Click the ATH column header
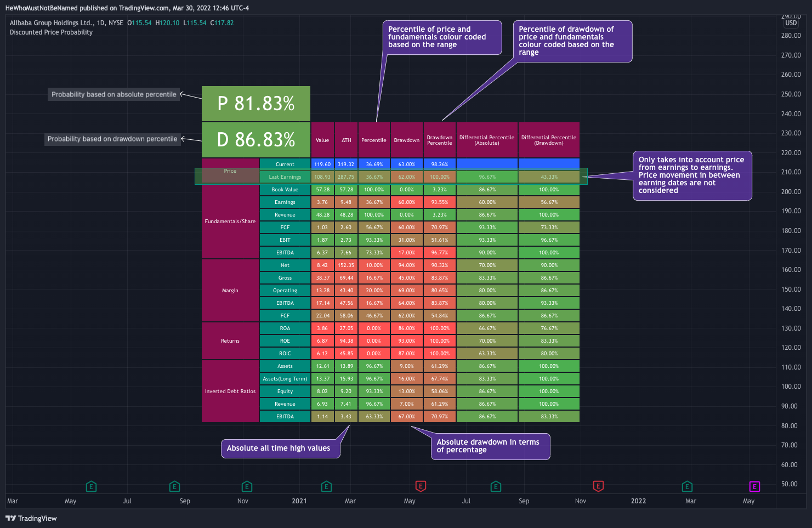This screenshot has height=528, width=812. (347, 140)
